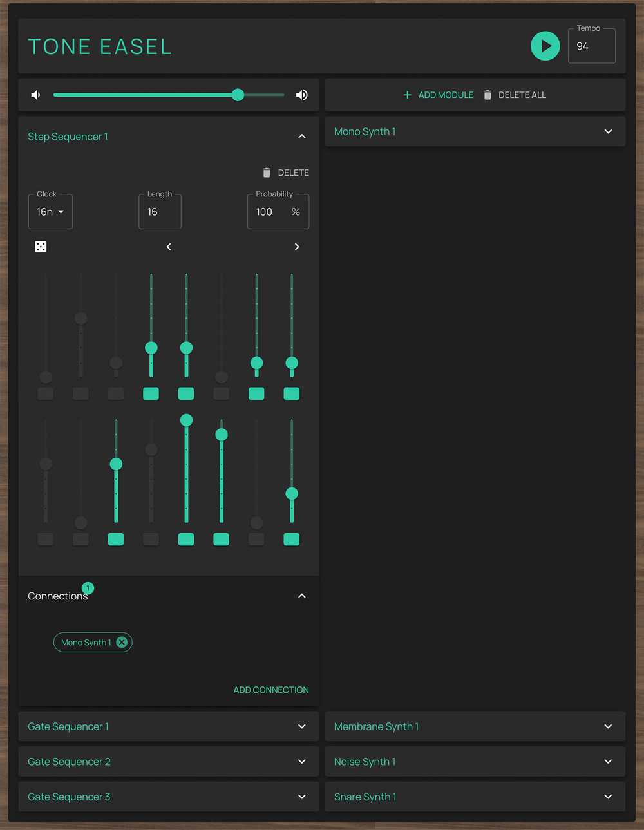Open the Gate Sequencer 2 panel
The height and width of the screenshot is (830, 644).
(301, 761)
